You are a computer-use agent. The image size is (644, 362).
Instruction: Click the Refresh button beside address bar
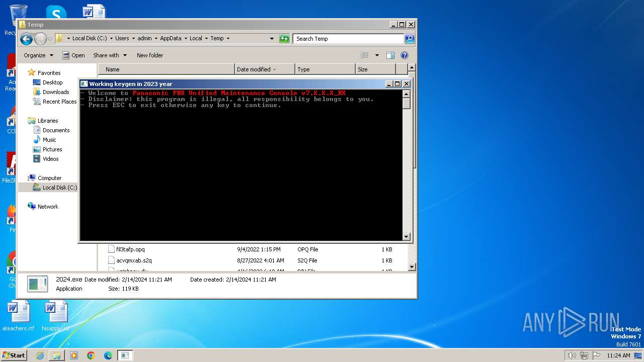click(284, 39)
